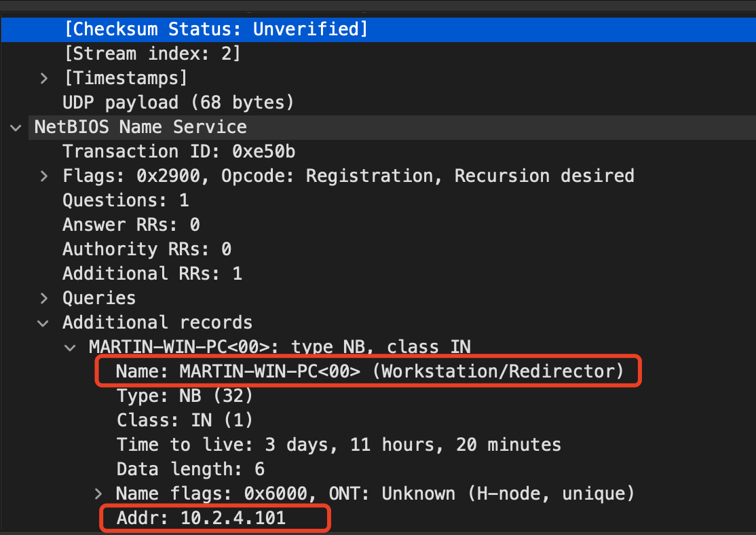Expand the Name flags 0x6000 field
Image resolution: width=756 pixels, height=535 pixels.
click(x=98, y=494)
